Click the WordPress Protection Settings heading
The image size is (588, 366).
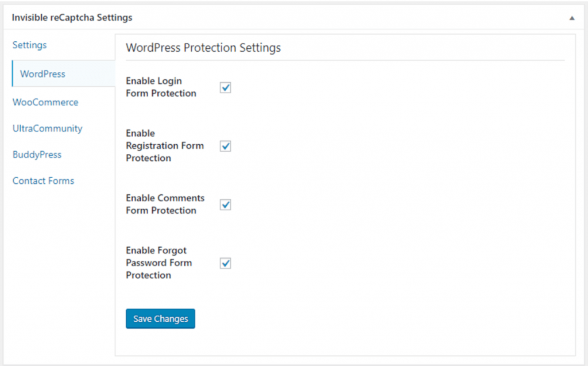(x=203, y=48)
